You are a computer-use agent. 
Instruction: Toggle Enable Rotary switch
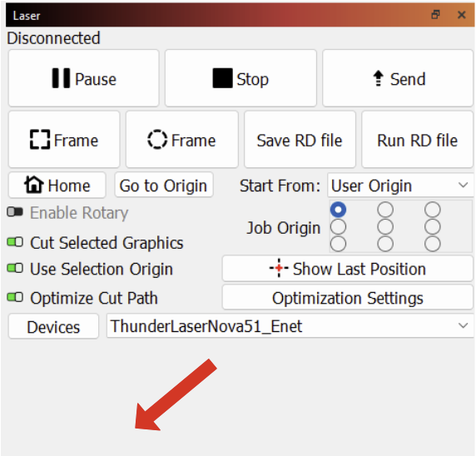[15, 212]
